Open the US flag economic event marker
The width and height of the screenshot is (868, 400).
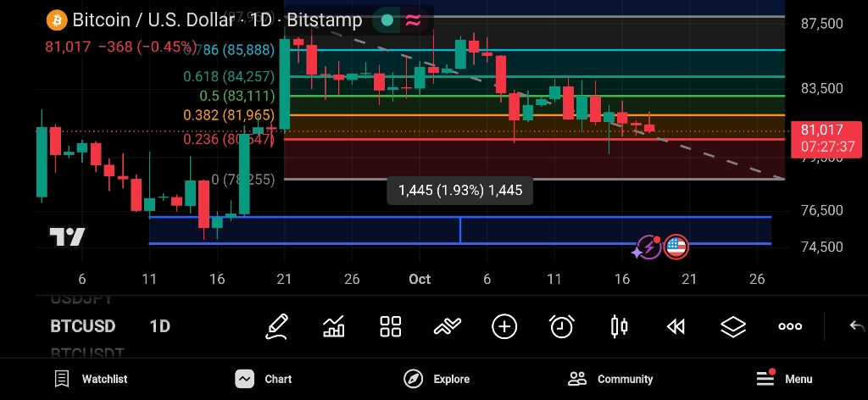point(676,247)
